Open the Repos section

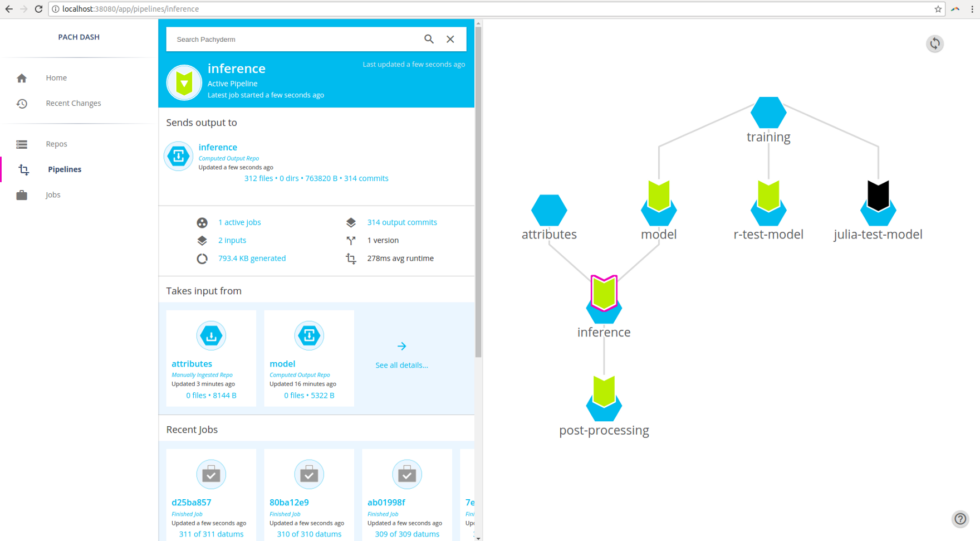(x=56, y=144)
